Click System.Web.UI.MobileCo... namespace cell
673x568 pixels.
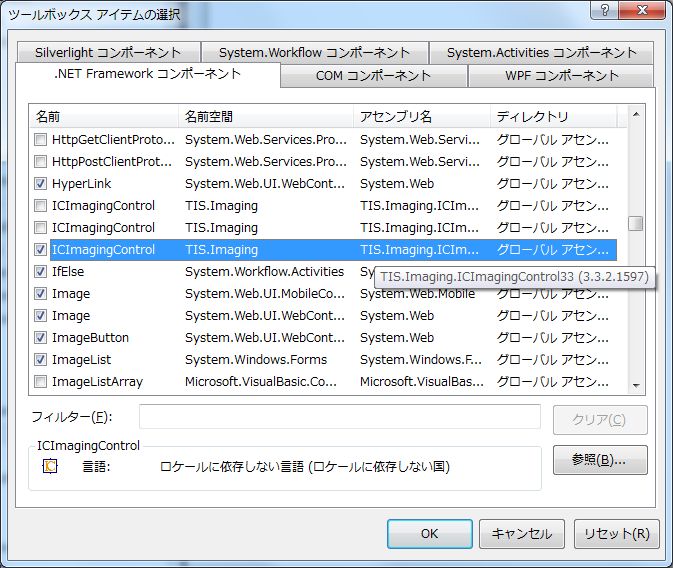(265, 294)
